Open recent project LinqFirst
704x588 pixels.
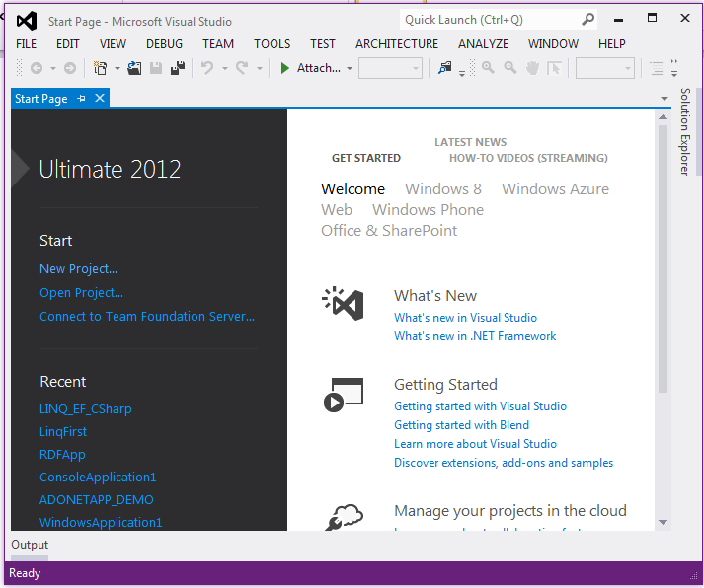tap(63, 431)
